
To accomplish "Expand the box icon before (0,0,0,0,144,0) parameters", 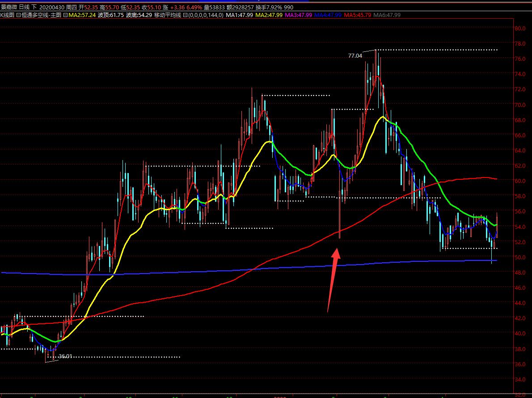I will point(185,15).
